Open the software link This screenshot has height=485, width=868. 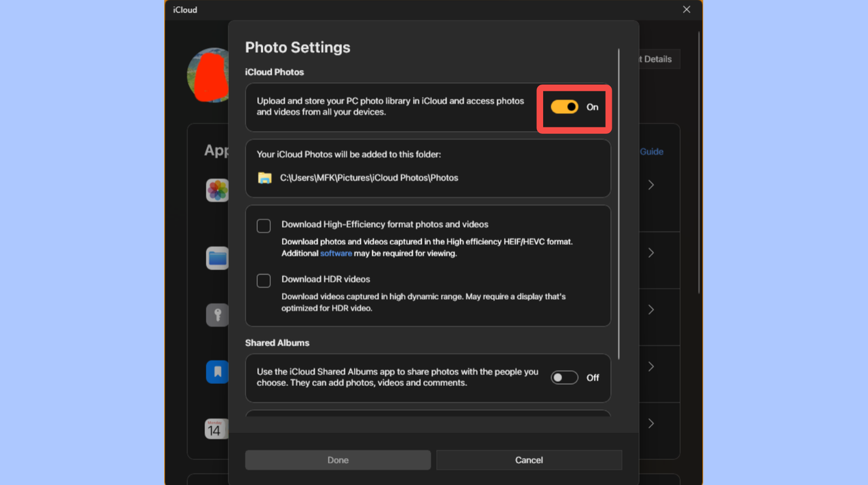[x=336, y=253]
